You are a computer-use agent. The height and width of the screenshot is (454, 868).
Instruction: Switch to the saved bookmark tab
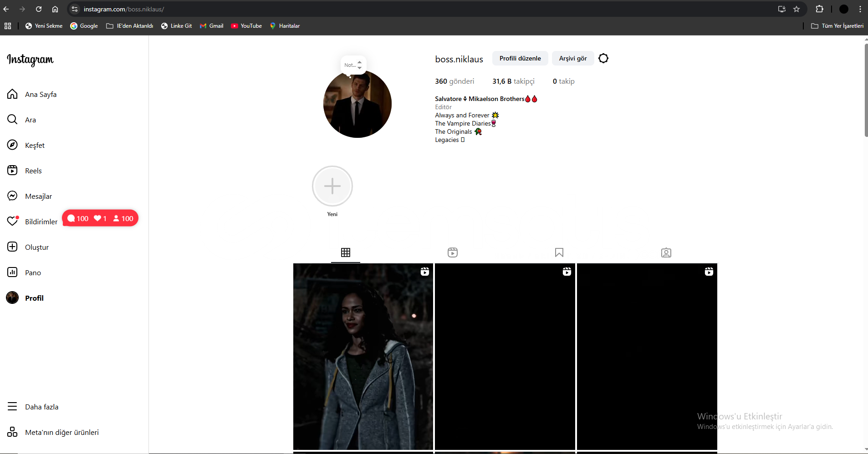pos(559,252)
